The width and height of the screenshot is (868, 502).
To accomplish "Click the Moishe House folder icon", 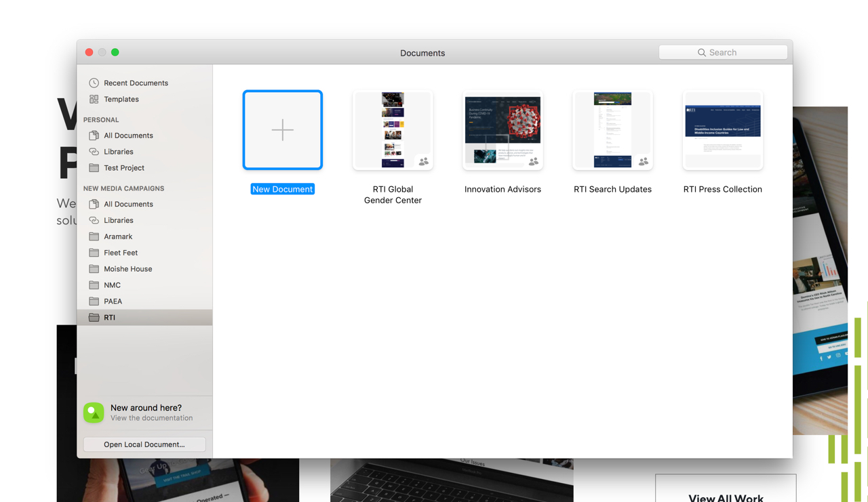I will [94, 269].
